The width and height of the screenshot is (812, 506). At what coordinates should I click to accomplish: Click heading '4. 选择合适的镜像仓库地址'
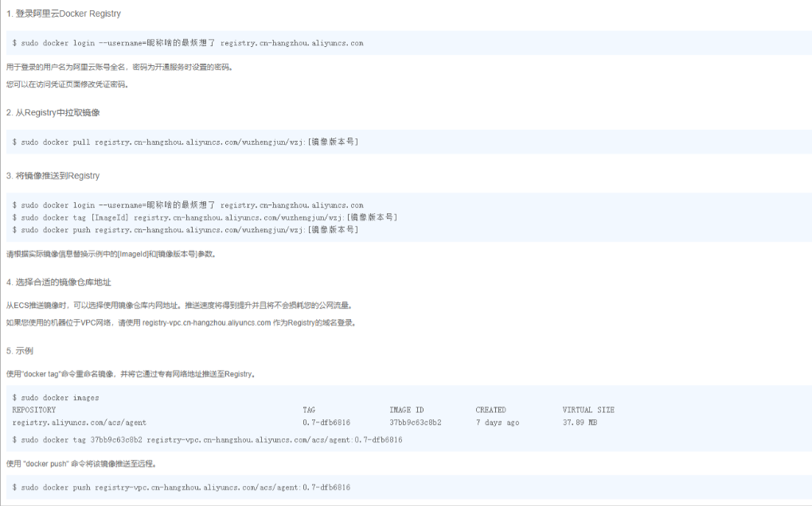click(x=59, y=282)
